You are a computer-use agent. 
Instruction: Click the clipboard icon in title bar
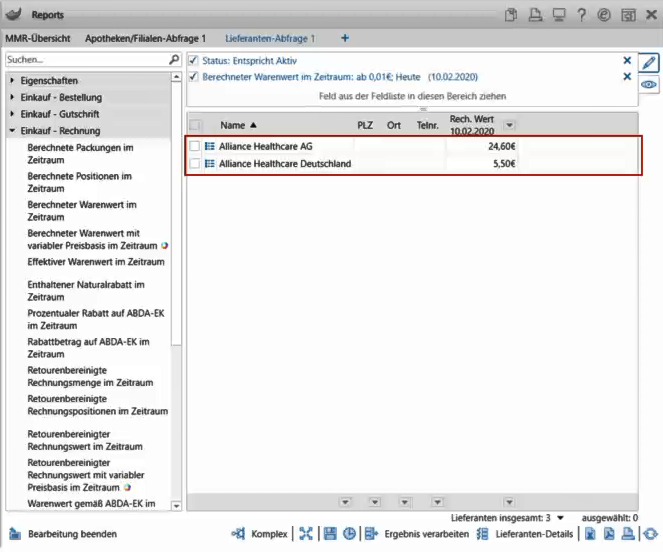(511, 15)
